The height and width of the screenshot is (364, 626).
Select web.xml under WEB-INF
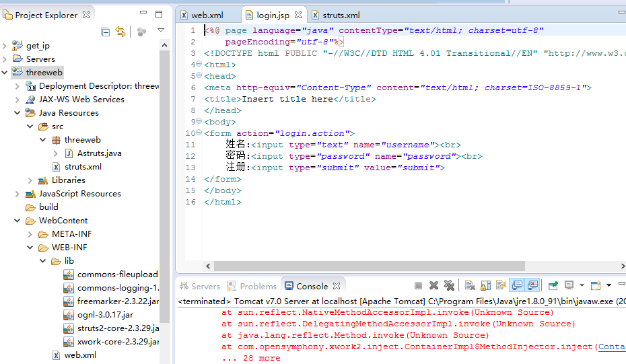point(80,355)
